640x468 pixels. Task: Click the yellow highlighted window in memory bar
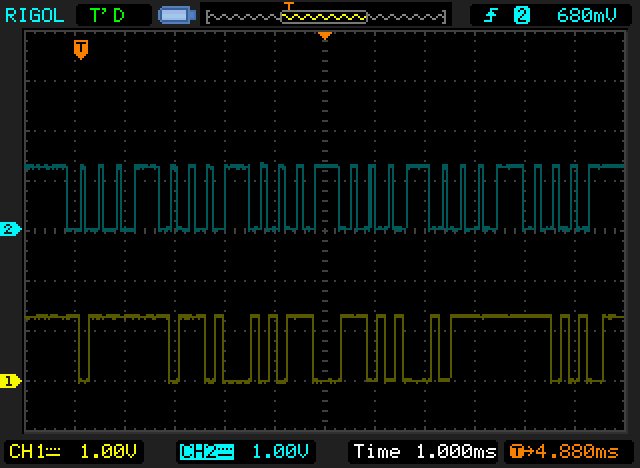pyautogui.click(x=324, y=17)
